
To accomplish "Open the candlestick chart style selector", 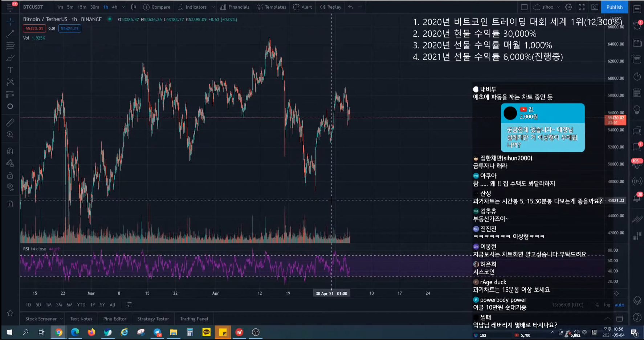I will pyautogui.click(x=134, y=7).
